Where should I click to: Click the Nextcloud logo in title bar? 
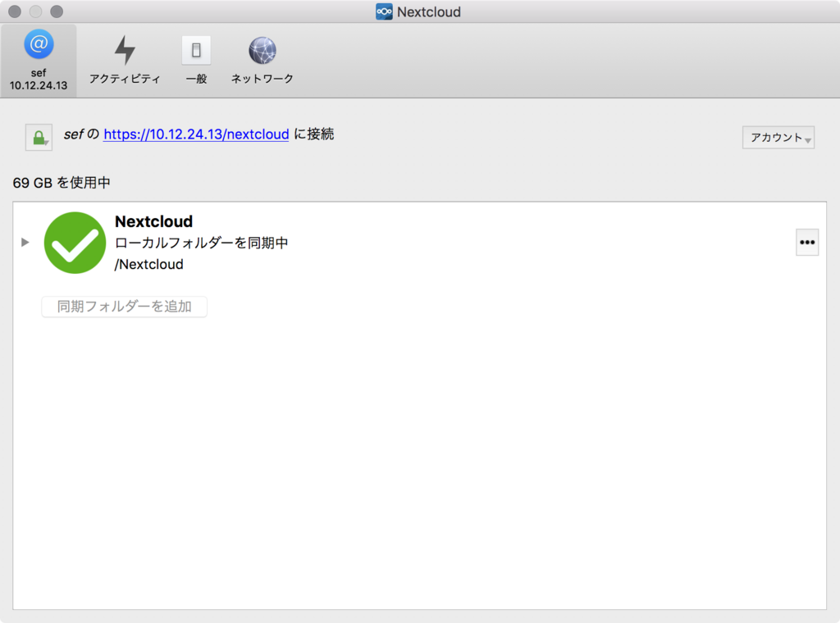pyautogui.click(x=384, y=11)
